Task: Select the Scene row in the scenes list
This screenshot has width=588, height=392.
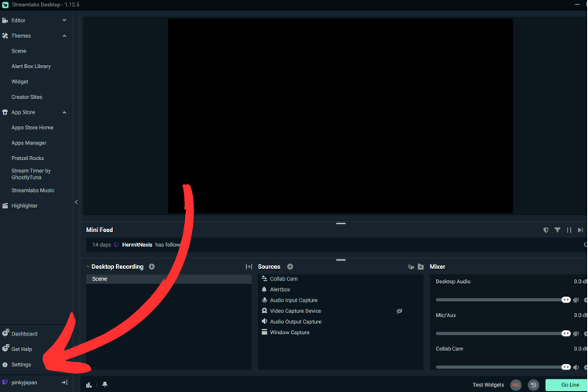Action: (169, 279)
